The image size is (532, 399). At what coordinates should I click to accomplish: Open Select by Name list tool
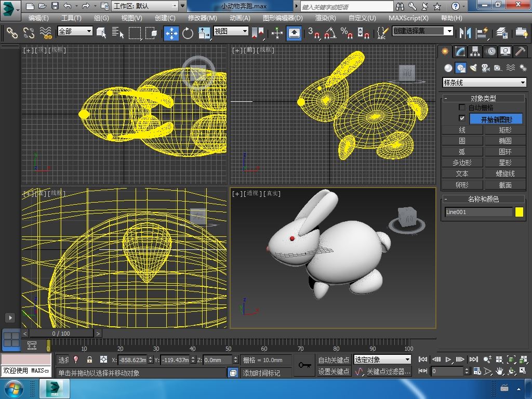pos(117,33)
